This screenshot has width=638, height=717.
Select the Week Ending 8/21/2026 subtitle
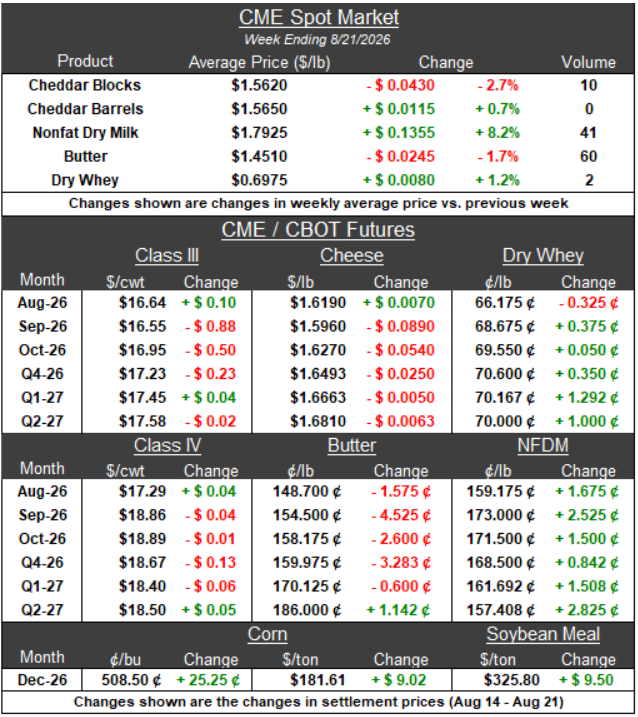317,39
